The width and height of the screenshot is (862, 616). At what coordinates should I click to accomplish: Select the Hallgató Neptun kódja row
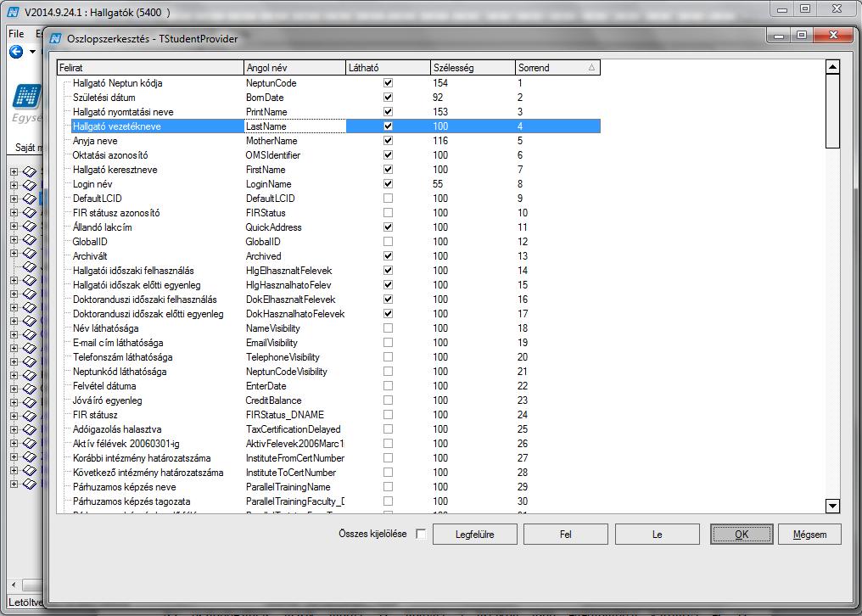pos(336,83)
